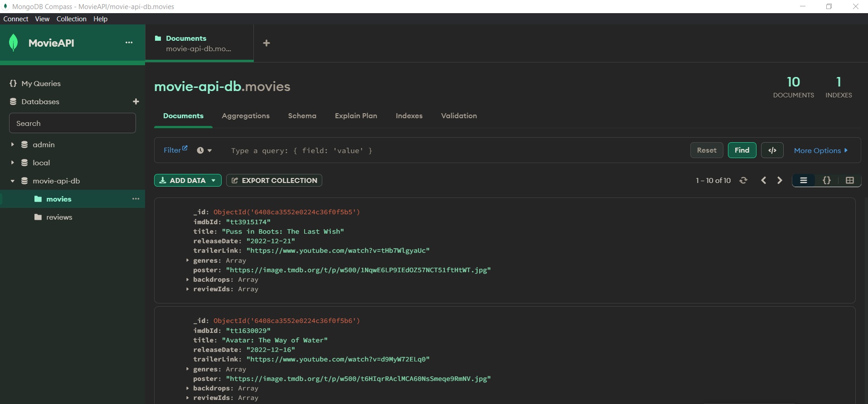Screen dimensions: 868x404
Task: Click the reviews collection folder icon
Action: 38,217
